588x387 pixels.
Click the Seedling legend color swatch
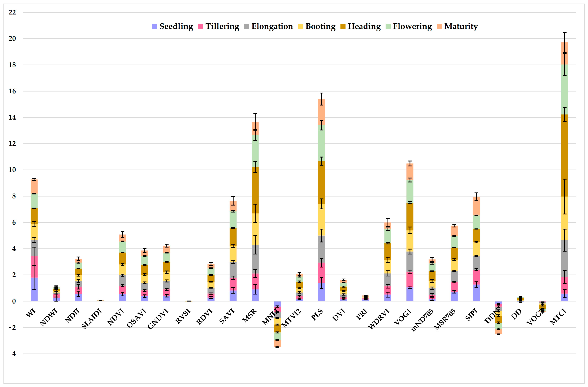tap(154, 27)
